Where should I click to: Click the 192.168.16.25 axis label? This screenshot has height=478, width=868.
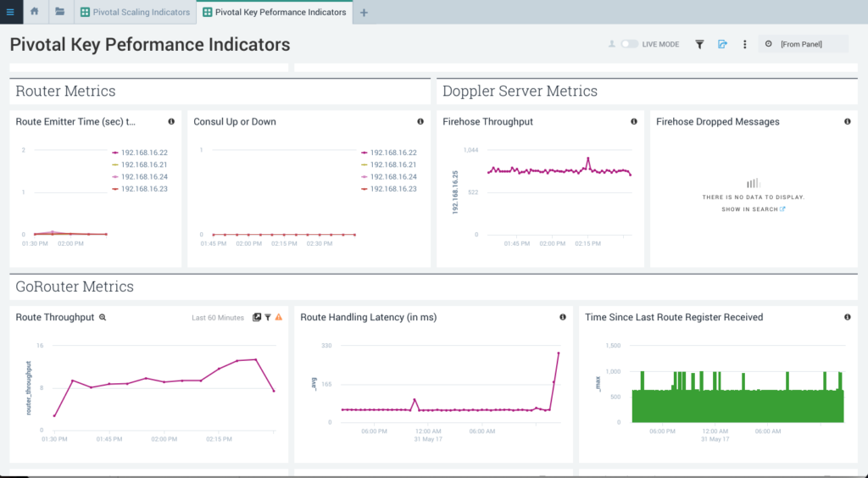455,192
